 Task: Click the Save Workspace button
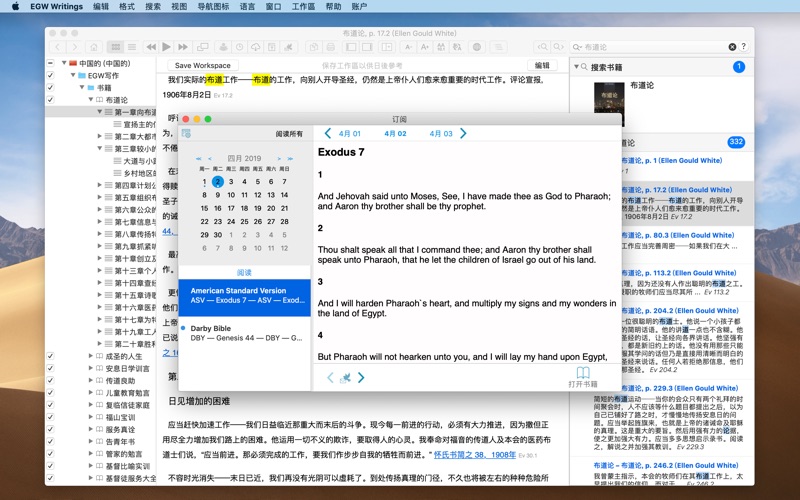(203, 65)
